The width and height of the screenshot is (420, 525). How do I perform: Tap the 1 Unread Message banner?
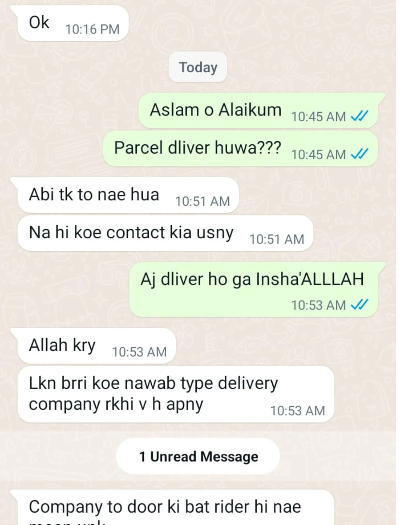point(198,457)
